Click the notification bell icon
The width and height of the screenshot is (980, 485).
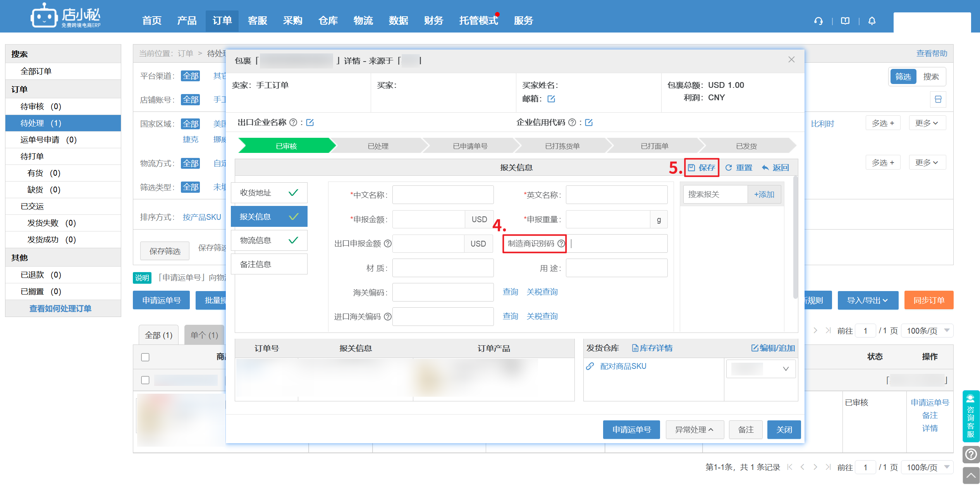coord(872,21)
